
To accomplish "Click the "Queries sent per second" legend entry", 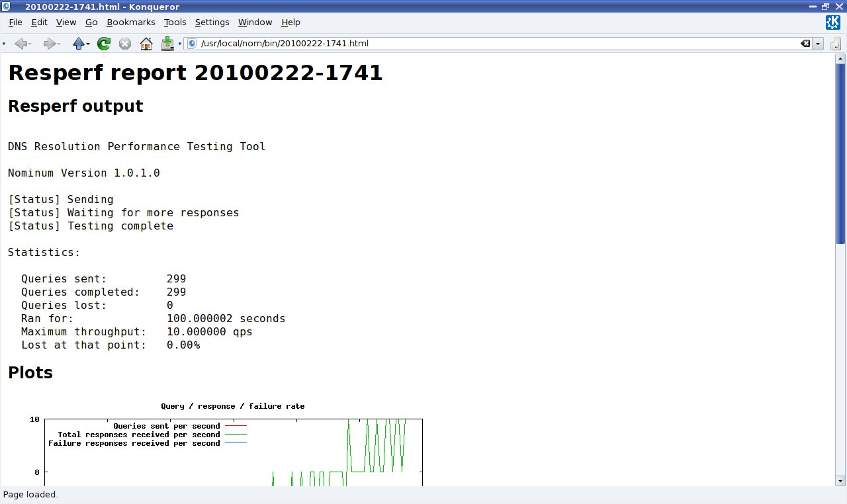I will [180, 426].
